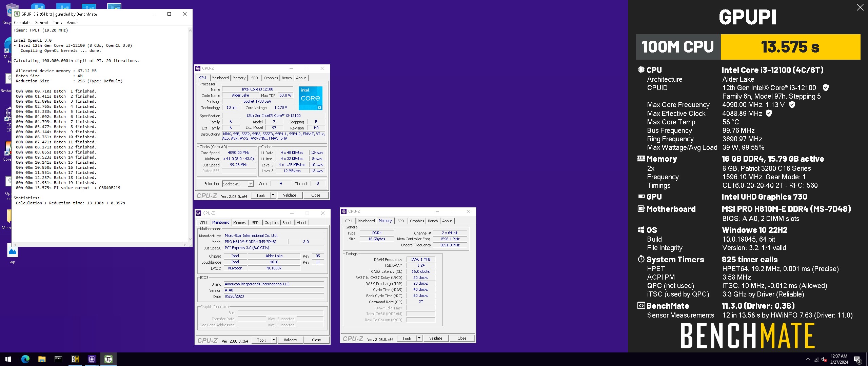Click Tools button in the CPU tab window
This screenshot has width=868, height=366.
(261, 195)
